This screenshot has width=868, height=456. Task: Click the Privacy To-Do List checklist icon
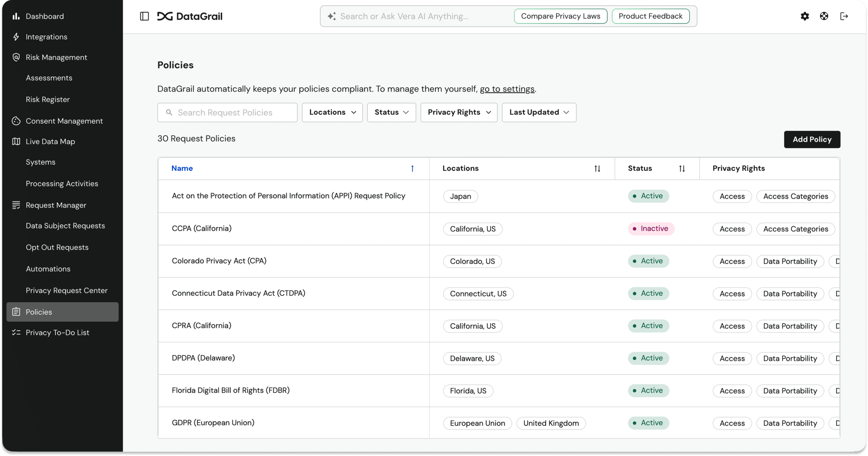16,332
